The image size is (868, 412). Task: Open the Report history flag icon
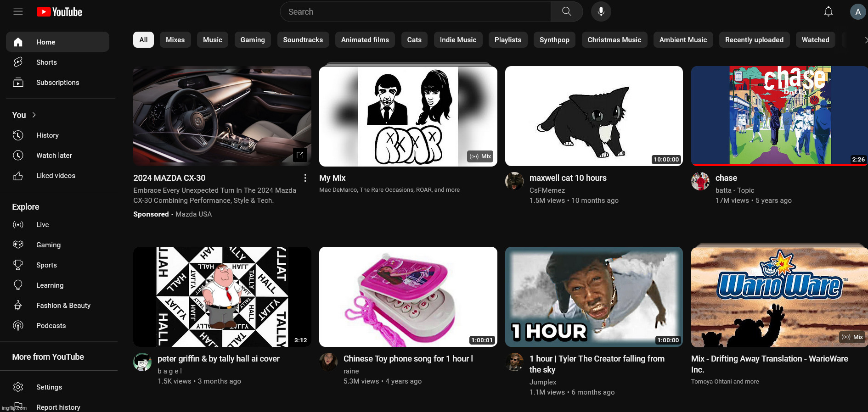click(x=18, y=406)
